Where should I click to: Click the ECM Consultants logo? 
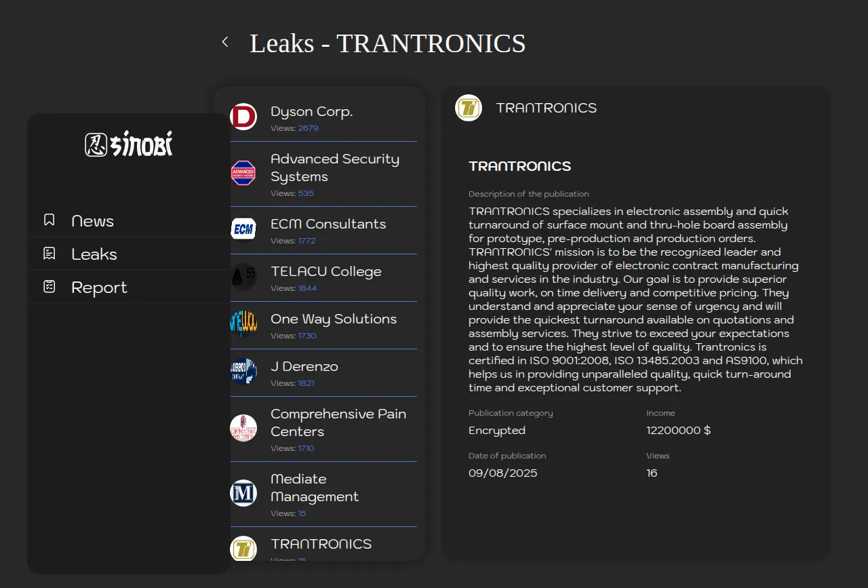tap(243, 229)
